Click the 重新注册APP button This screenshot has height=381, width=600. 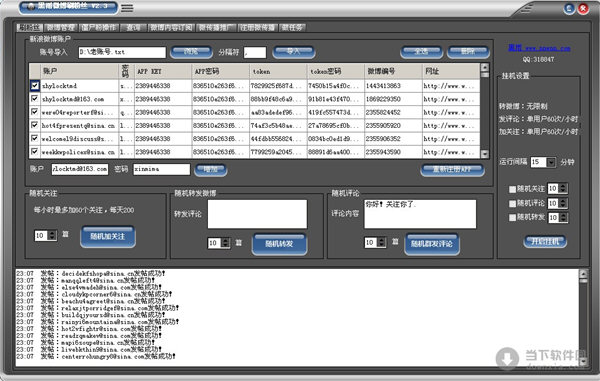(x=452, y=169)
